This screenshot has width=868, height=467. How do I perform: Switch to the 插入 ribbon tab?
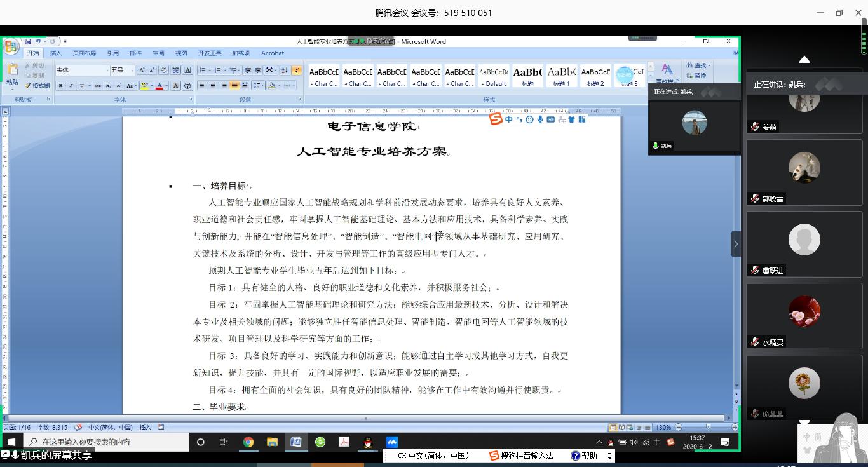coord(56,53)
